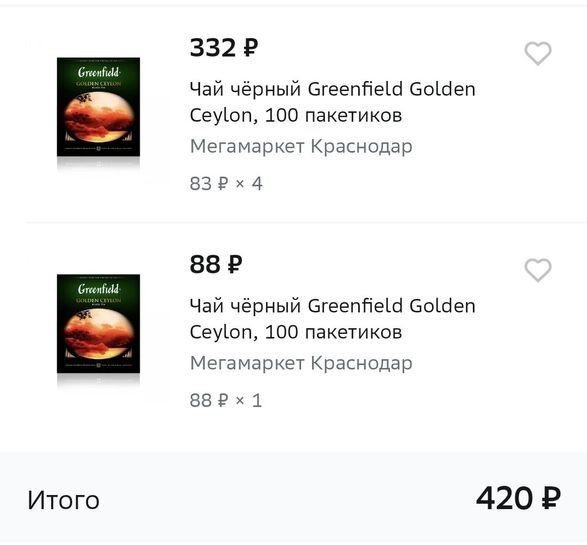Select seller Мегамаркет Краснодар under the 332 ₽ item
This screenshot has width=587, height=545.
[x=301, y=146]
